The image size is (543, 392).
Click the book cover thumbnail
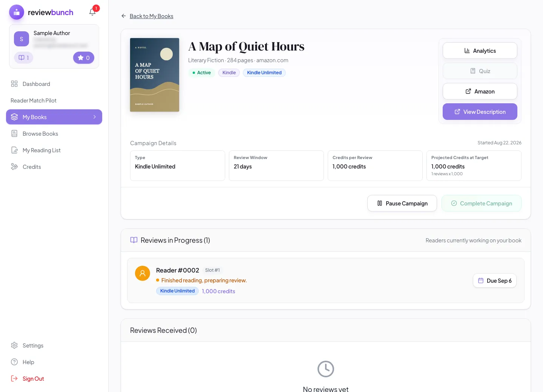pos(155,75)
